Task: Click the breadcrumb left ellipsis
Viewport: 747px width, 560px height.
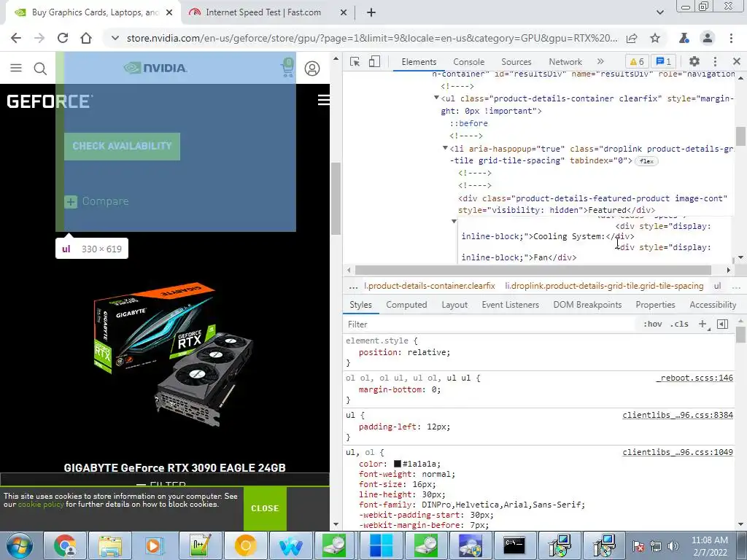Action: pos(353,286)
